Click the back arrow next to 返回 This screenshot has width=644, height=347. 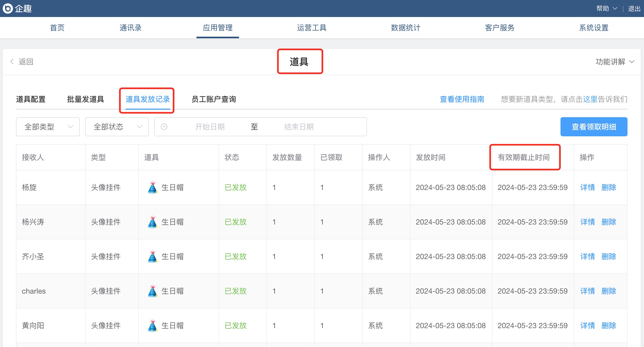click(x=12, y=62)
